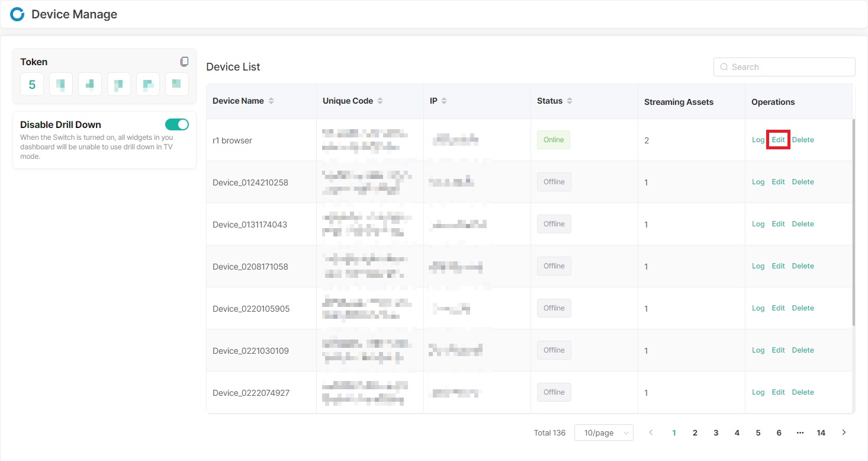
Task: Sort the table by IP column
Action: point(444,101)
